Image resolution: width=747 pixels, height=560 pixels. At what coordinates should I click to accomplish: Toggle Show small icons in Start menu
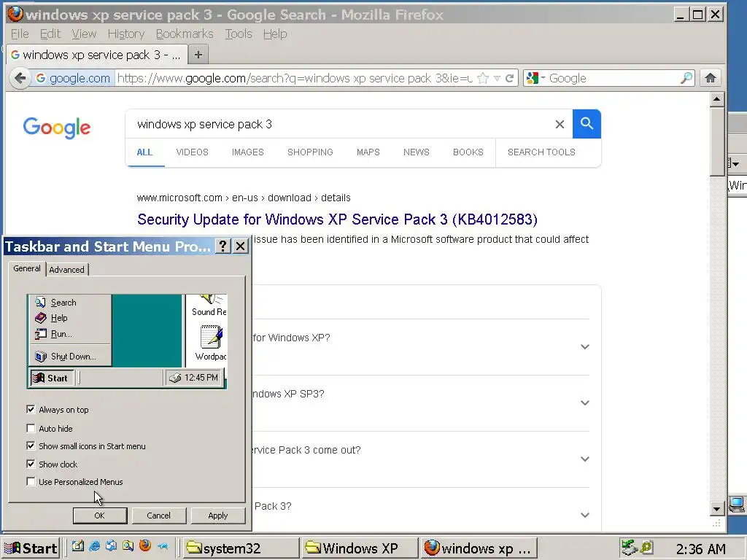(31, 446)
